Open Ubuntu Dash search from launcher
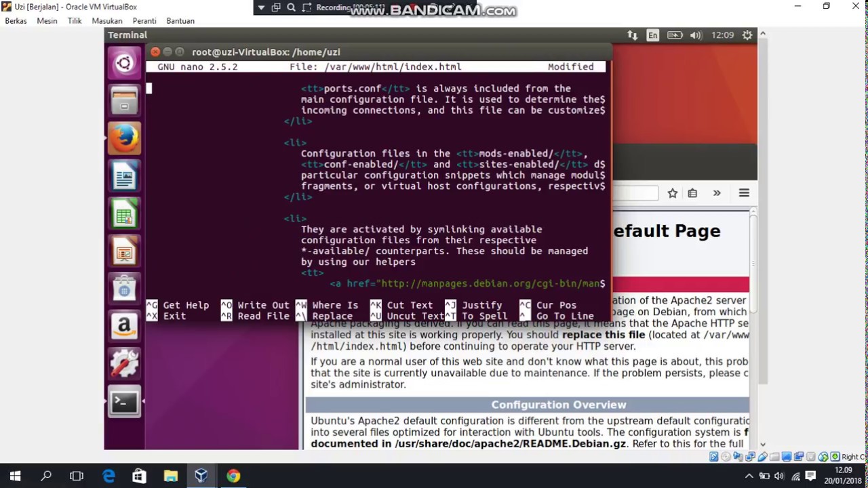Screen dimensions: 868x488 (124, 64)
